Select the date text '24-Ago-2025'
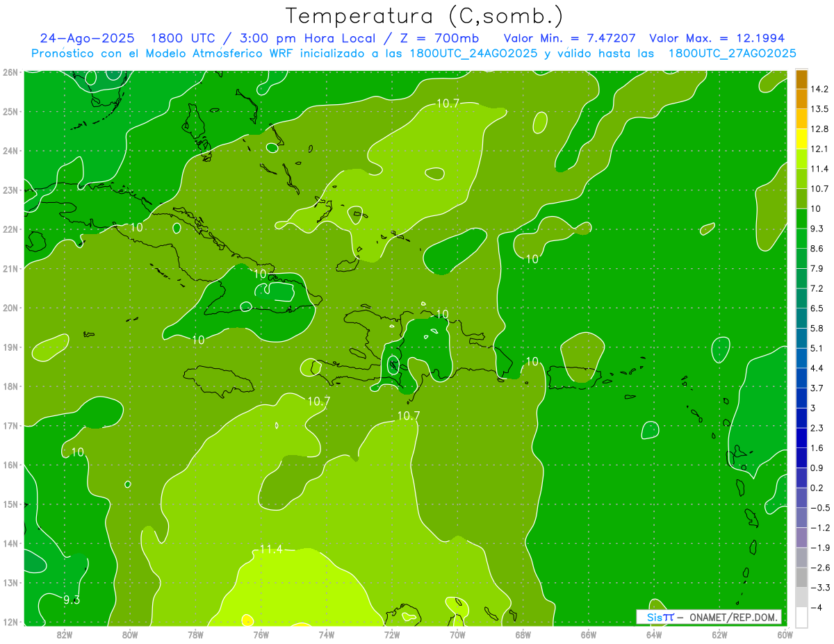The width and height of the screenshot is (834, 644). (x=88, y=38)
